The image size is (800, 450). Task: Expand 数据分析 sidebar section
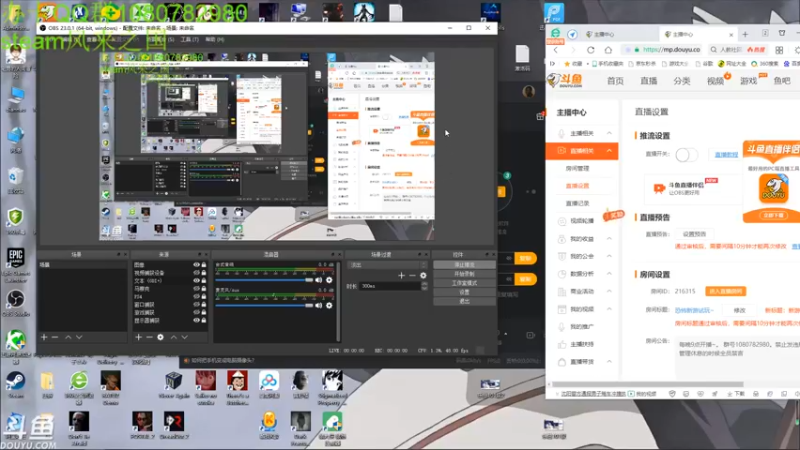(609, 274)
